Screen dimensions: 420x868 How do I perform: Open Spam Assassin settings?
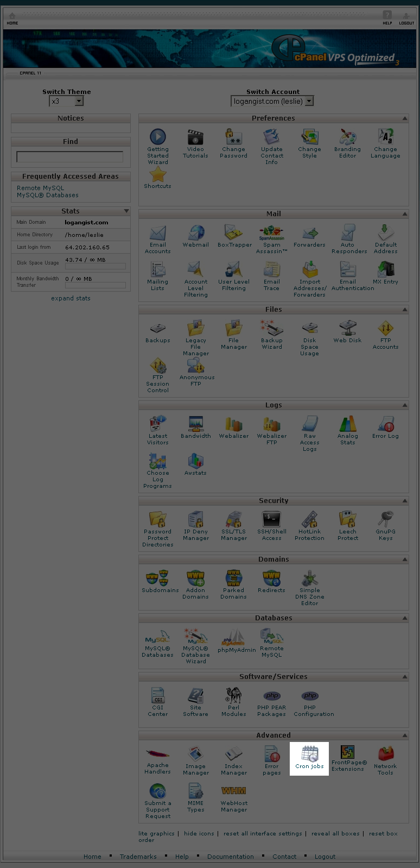point(271,239)
